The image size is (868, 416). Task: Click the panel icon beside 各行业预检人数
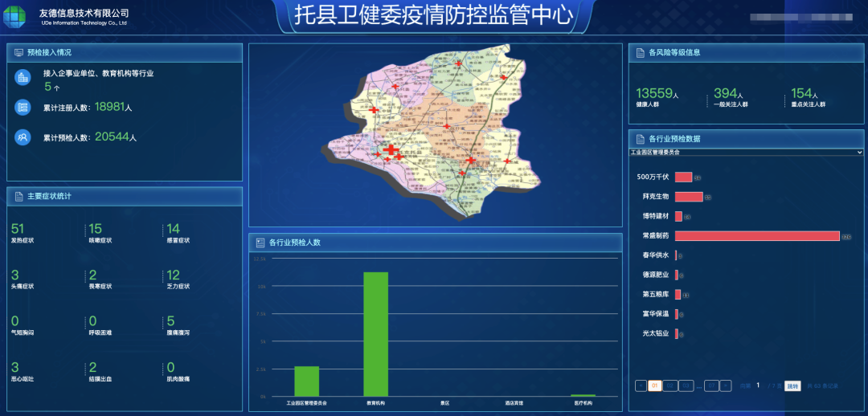(260, 243)
